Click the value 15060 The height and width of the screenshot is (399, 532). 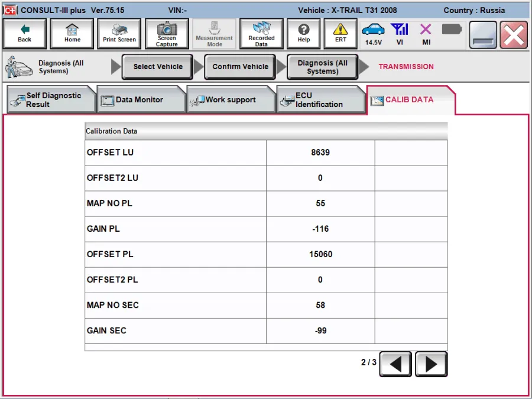tap(320, 254)
